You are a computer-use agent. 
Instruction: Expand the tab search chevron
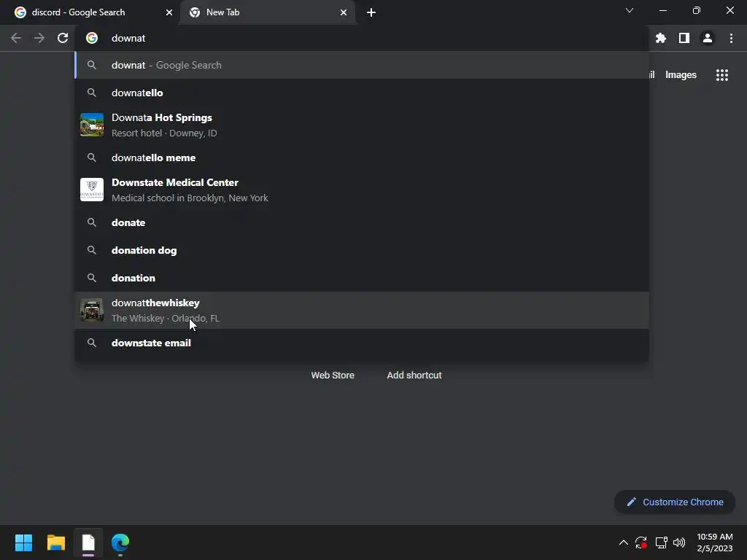click(x=630, y=10)
